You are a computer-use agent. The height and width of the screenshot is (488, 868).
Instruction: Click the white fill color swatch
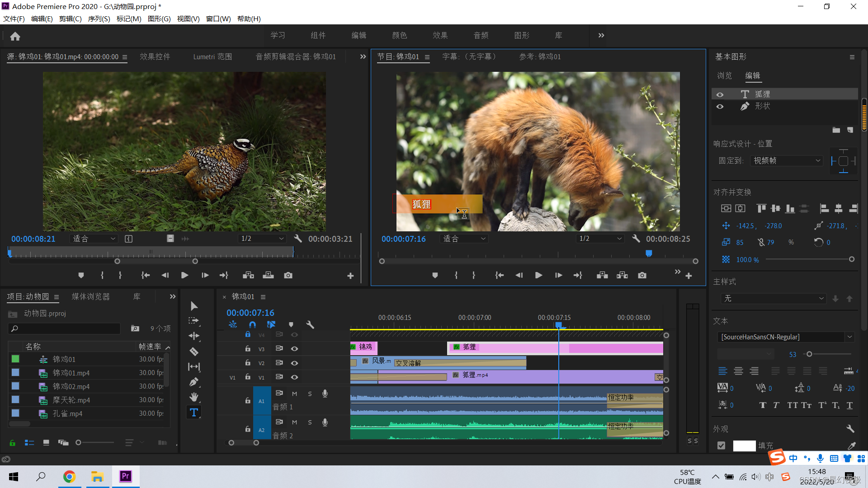click(744, 446)
